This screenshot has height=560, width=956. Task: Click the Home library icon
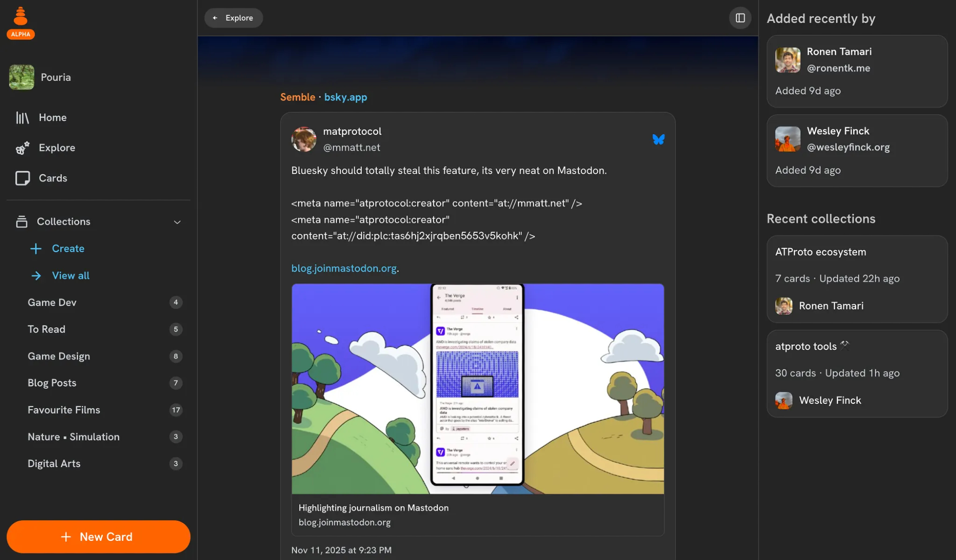[22, 118]
